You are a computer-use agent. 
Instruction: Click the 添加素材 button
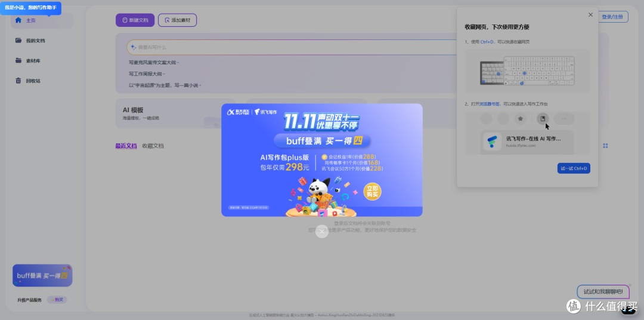pyautogui.click(x=177, y=20)
